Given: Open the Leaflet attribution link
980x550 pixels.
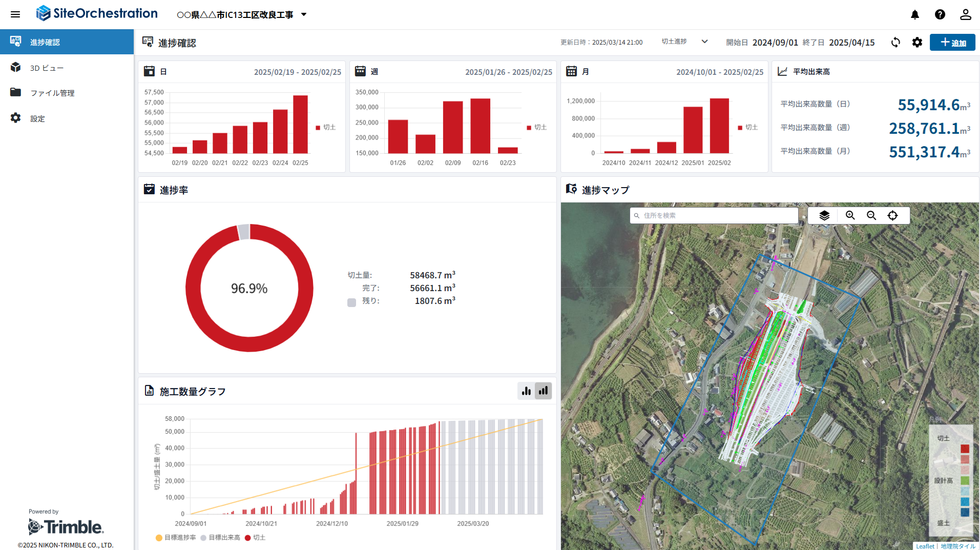Looking at the screenshot, I should tap(925, 546).
